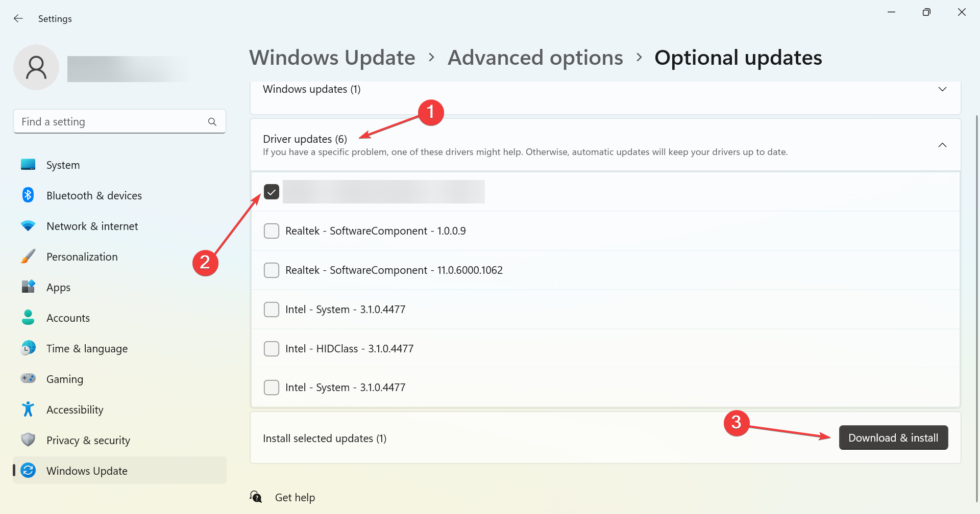Open Personalization via the brush icon

click(28, 256)
